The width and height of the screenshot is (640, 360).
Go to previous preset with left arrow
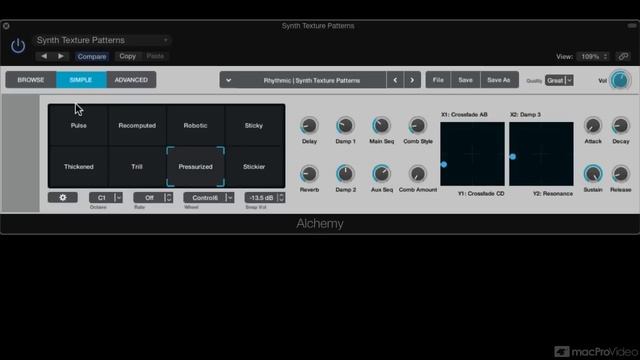pyautogui.click(x=44, y=56)
